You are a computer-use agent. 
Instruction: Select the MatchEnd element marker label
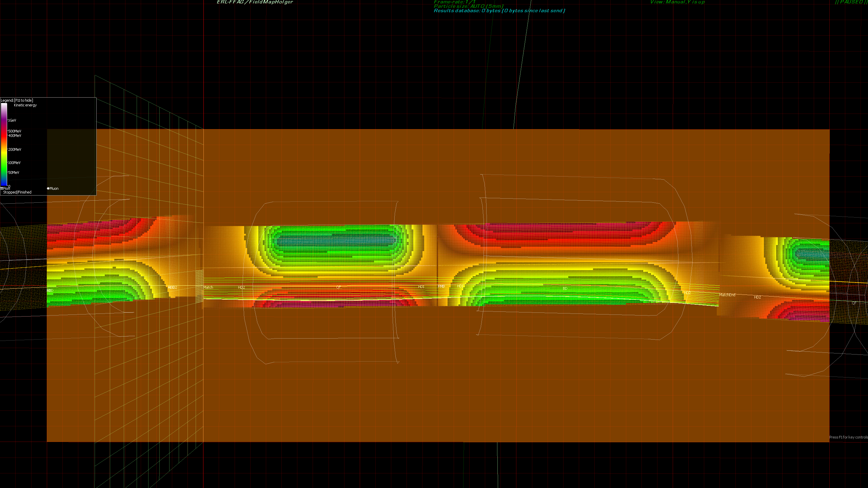[x=727, y=295]
